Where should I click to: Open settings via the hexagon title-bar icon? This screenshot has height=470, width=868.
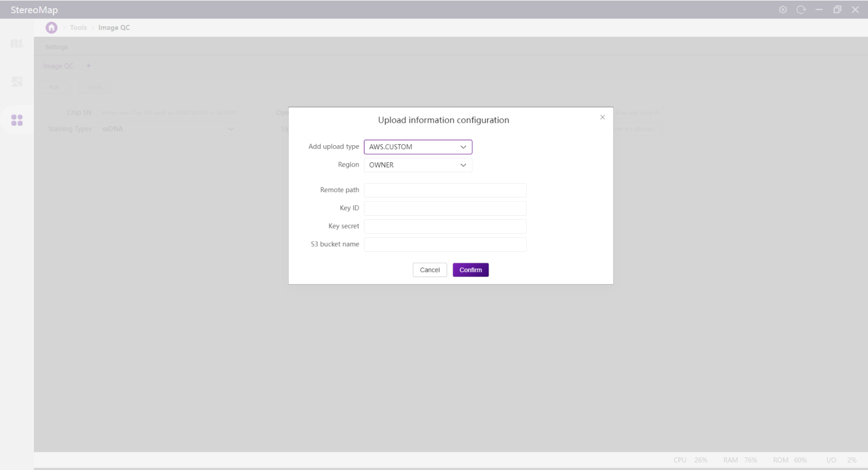782,10
